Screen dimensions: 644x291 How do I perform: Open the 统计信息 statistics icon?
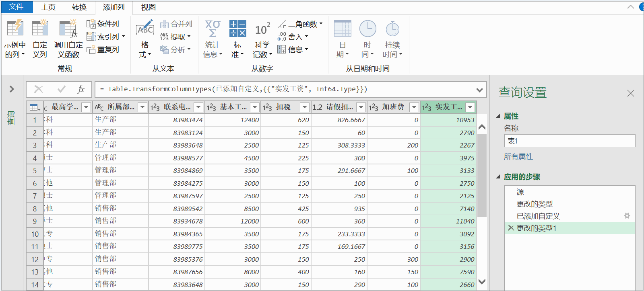pos(213,29)
